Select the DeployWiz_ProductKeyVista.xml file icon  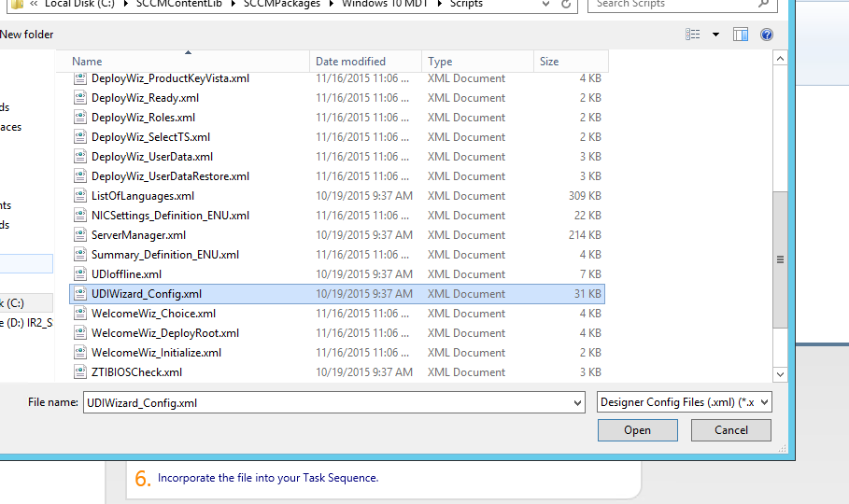pyautogui.click(x=80, y=78)
